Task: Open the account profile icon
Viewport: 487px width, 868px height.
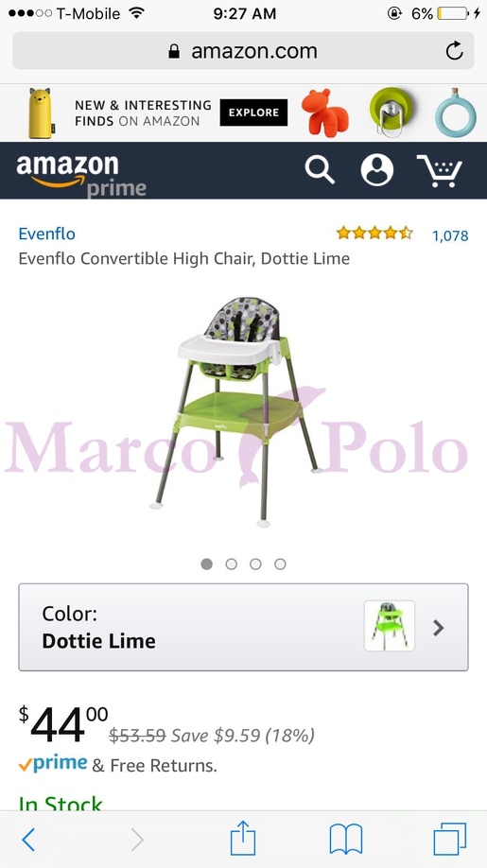Action: coord(377,170)
